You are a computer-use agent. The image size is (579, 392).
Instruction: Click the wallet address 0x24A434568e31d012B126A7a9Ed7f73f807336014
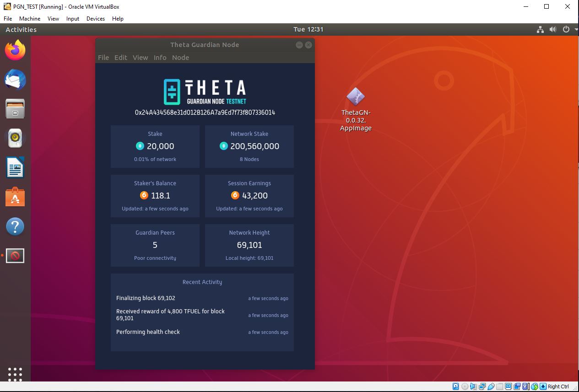pyautogui.click(x=205, y=113)
